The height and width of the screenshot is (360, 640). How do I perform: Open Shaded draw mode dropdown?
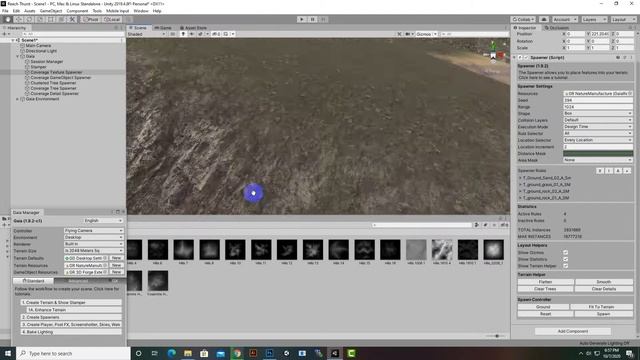[x=146, y=34]
